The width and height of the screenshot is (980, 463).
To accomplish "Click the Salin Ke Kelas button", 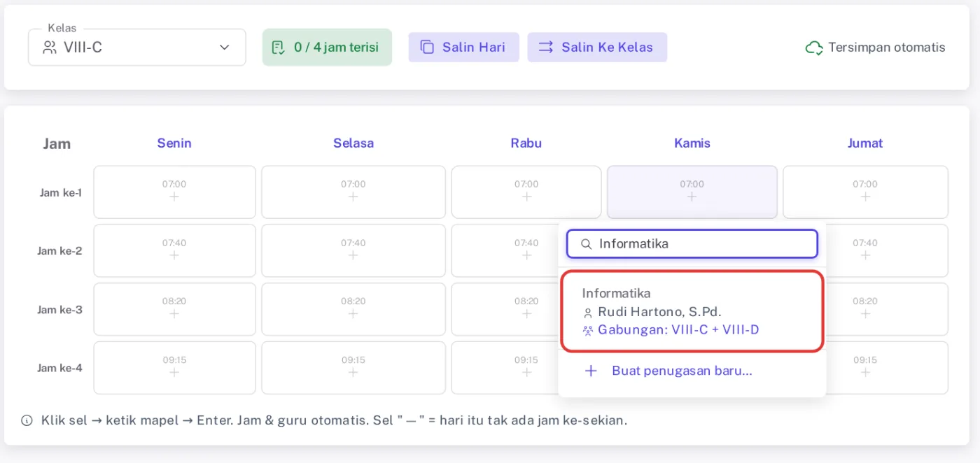I will [x=597, y=48].
